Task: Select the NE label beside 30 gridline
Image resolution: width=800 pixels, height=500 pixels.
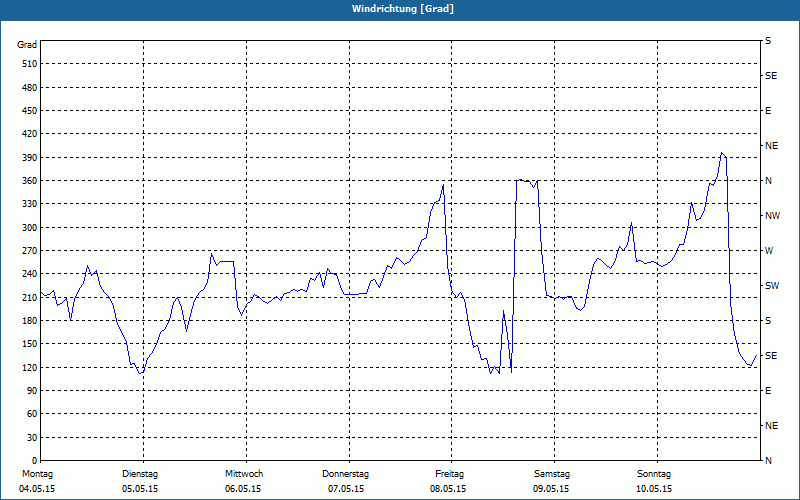Action: [771, 426]
